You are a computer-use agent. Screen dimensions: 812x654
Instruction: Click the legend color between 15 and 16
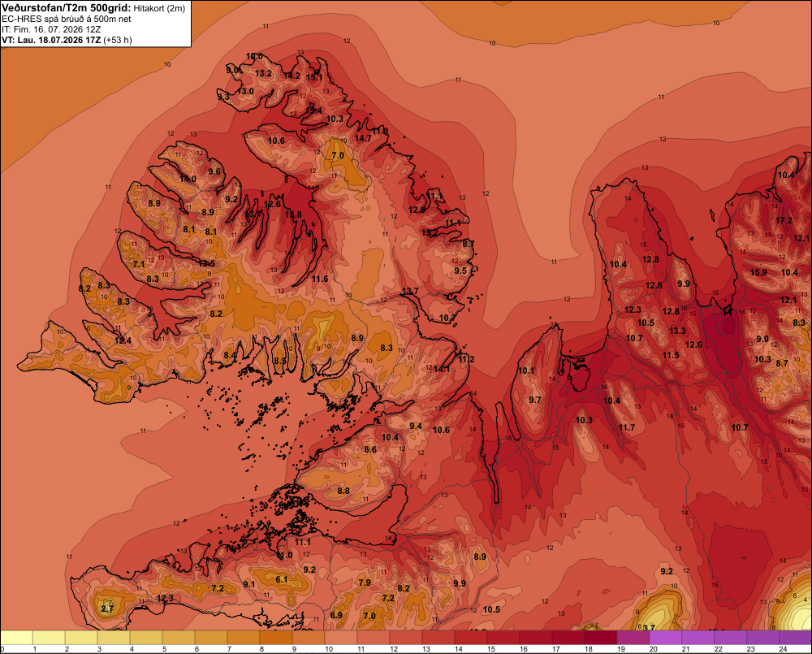coord(503,638)
